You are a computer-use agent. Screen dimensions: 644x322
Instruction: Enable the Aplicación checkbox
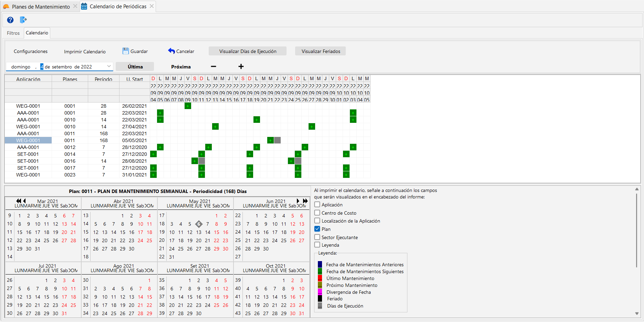pyautogui.click(x=317, y=205)
